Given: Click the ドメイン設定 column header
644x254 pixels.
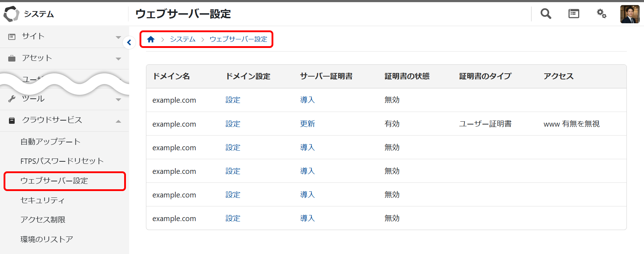Looking at the screenshot, I should pyautogui.click(x=248, y=76).
